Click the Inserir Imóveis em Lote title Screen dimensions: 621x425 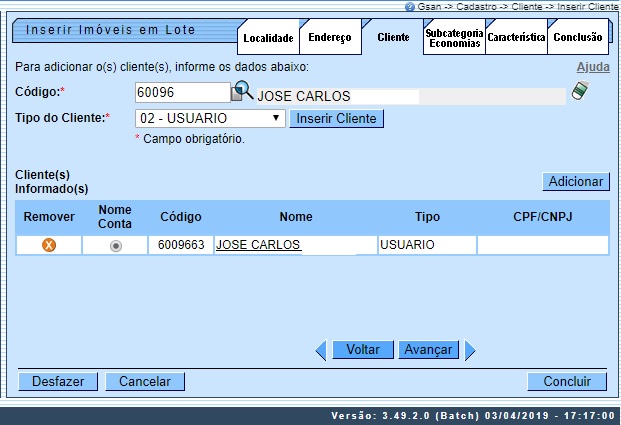(x=110, y=30)
